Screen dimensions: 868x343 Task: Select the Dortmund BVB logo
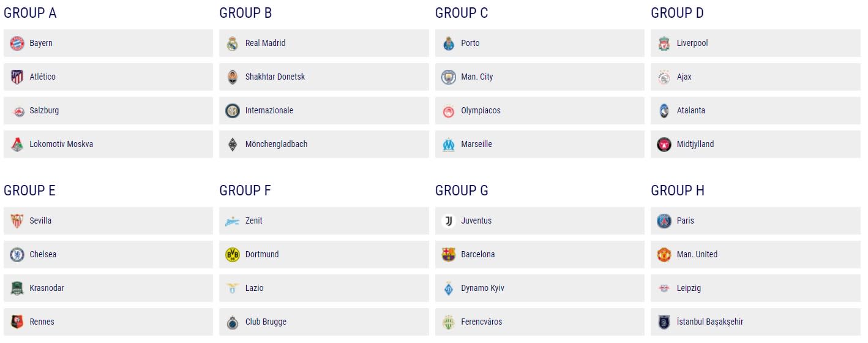(x=233, y=255)
